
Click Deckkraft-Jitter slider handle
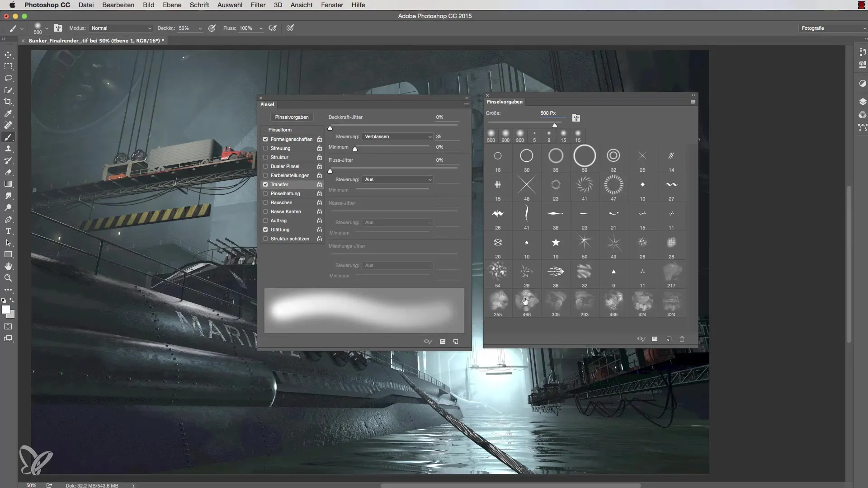(x=330, y=128)
